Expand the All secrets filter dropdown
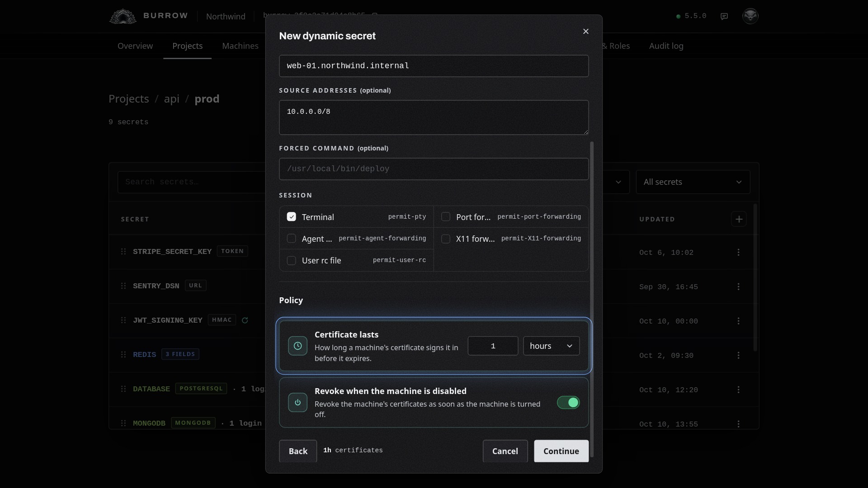This screenshot has width=868, height=488. coord(693,182)
